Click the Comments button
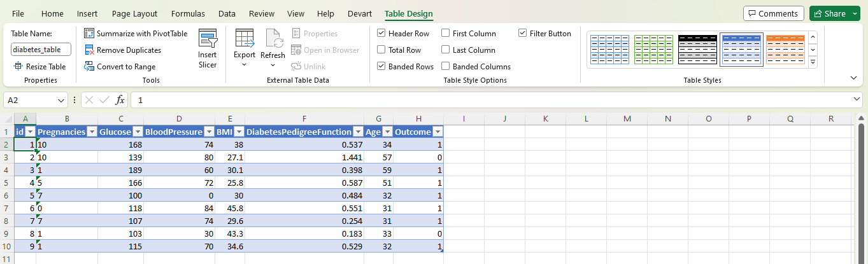This screenshot has width=868, height=264. coord(773,13)
